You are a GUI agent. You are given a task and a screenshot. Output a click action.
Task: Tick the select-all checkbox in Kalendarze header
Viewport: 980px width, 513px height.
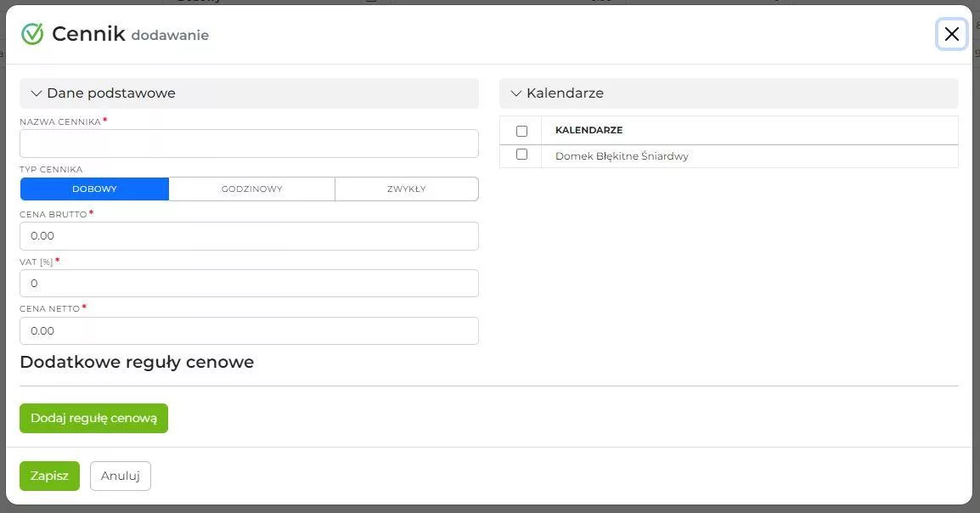coord(521,131)
